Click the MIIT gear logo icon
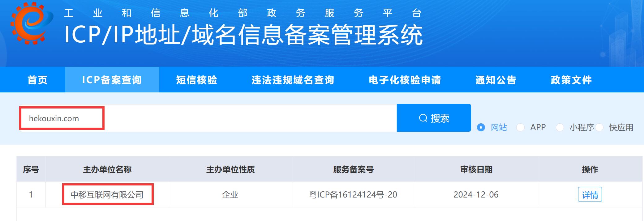644x221 pixels. pyautogui.click(x=32, y=23)
